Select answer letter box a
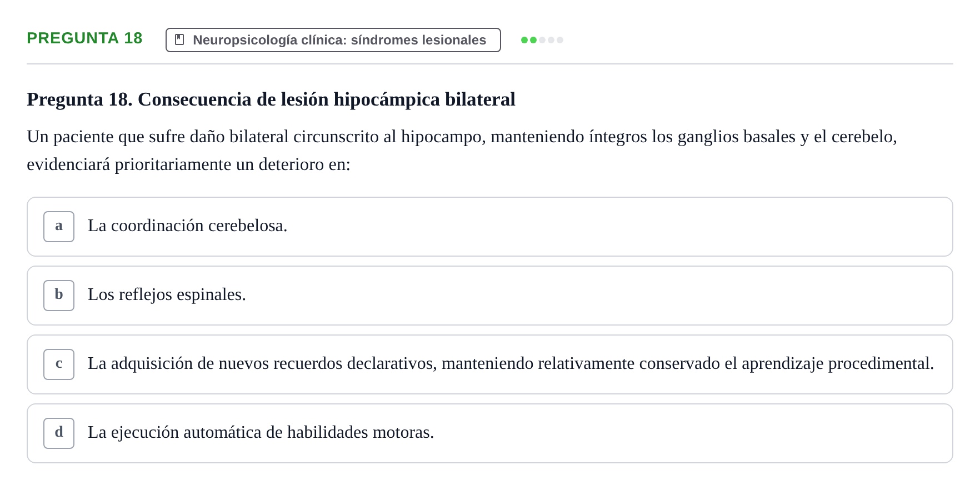The image size is (980, 490). click(59, 227)
